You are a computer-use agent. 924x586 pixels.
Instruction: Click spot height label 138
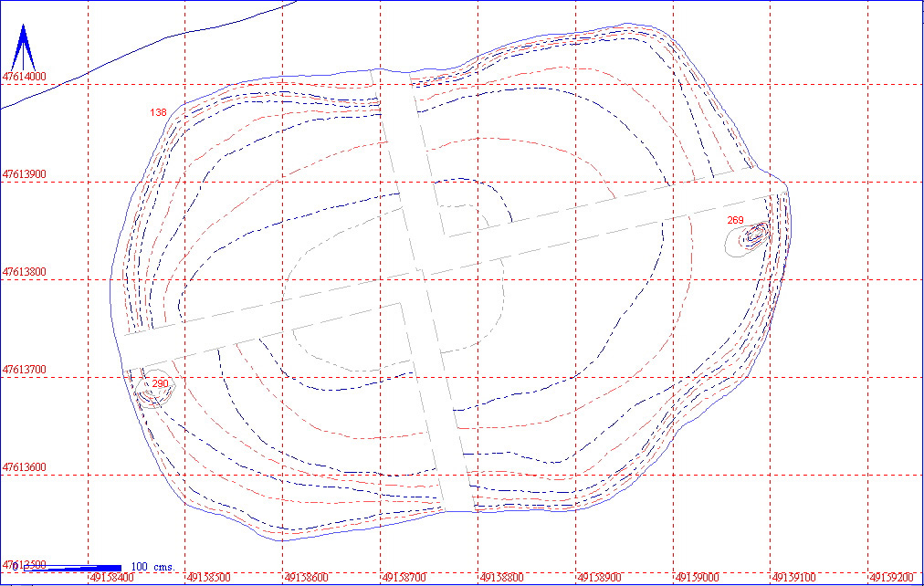coord(159,112)
